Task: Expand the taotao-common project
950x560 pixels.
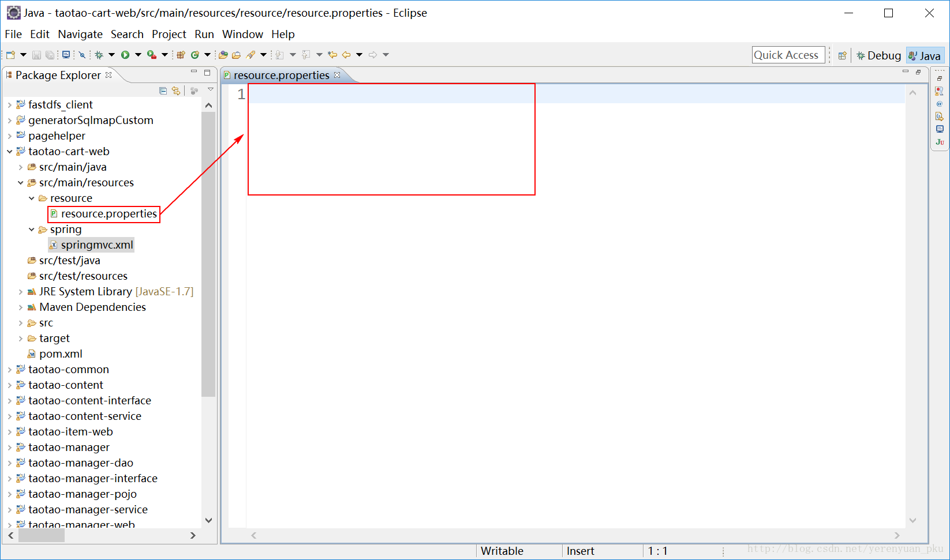Action: 9,370
